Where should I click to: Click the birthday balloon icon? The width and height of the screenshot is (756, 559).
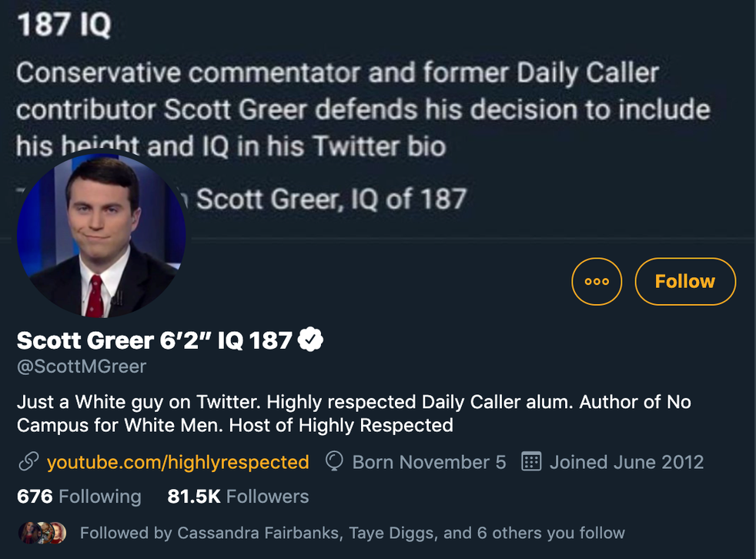point(335,462)
